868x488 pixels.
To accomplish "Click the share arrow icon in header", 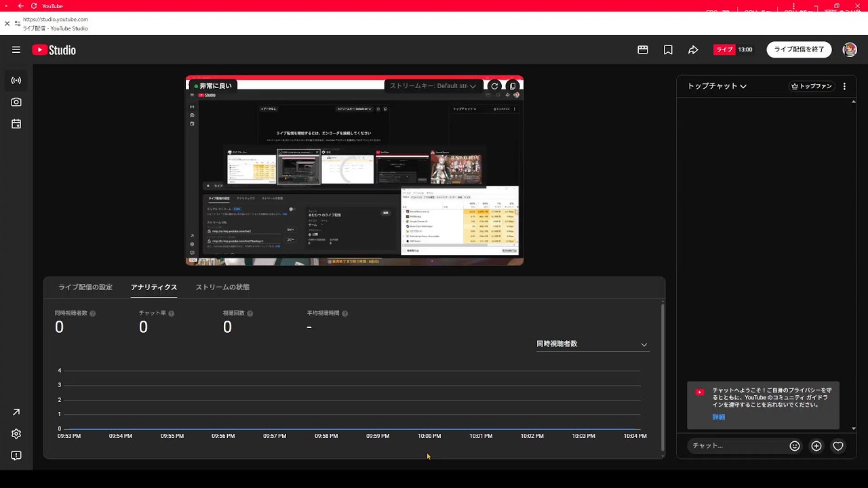I will coord(693,49).
